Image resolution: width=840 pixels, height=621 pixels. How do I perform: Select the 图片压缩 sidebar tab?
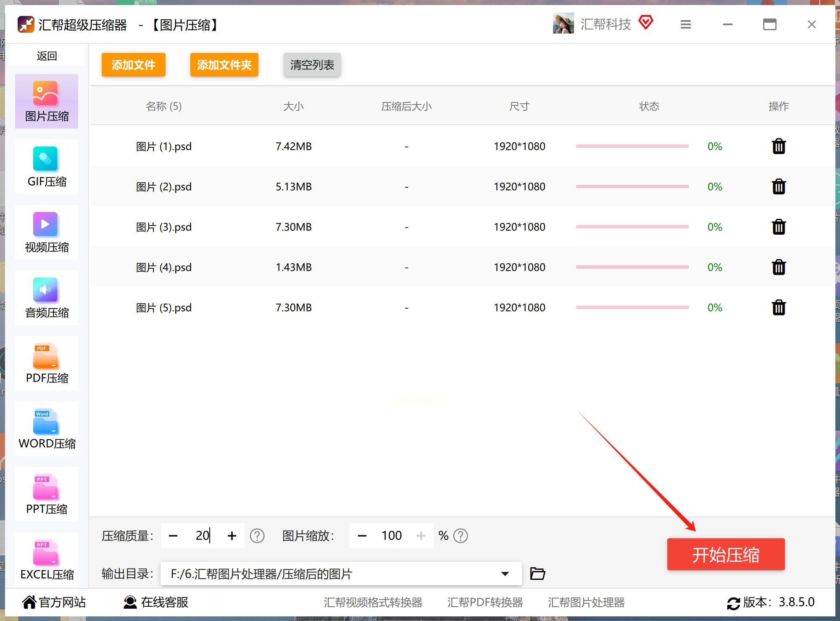(x=47, y=101)
